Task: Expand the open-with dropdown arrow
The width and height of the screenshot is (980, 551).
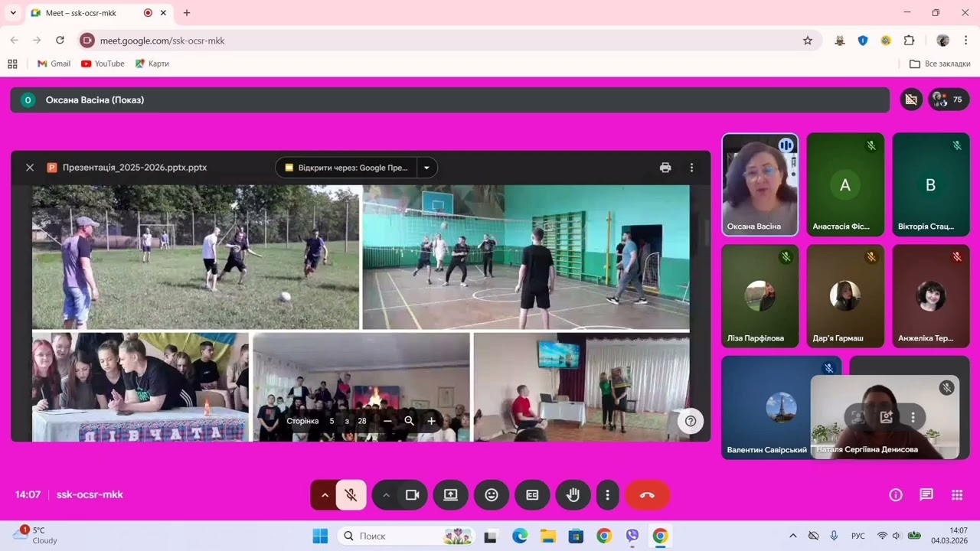Action: [426, 168]
